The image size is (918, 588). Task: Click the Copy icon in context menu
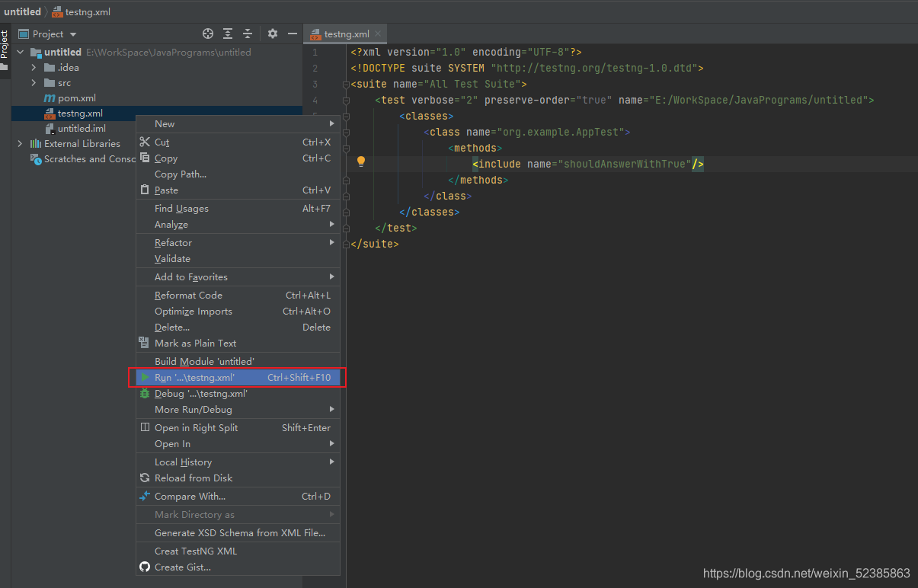145,158
